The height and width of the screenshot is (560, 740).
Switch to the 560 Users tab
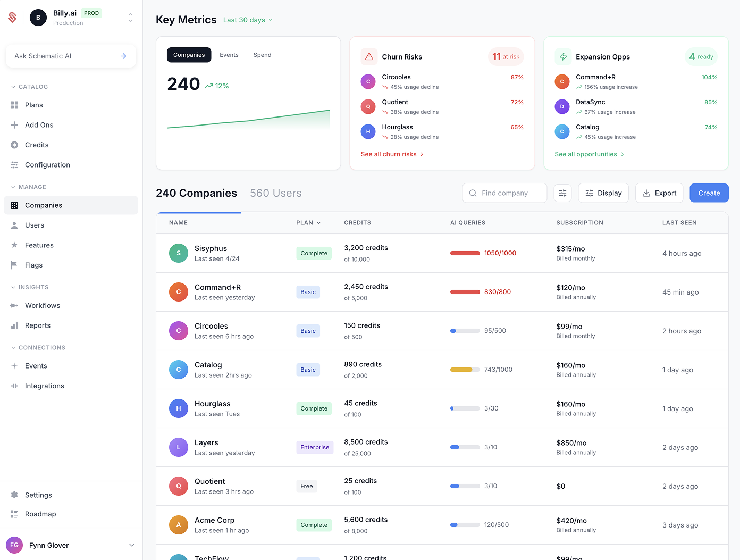275,193
